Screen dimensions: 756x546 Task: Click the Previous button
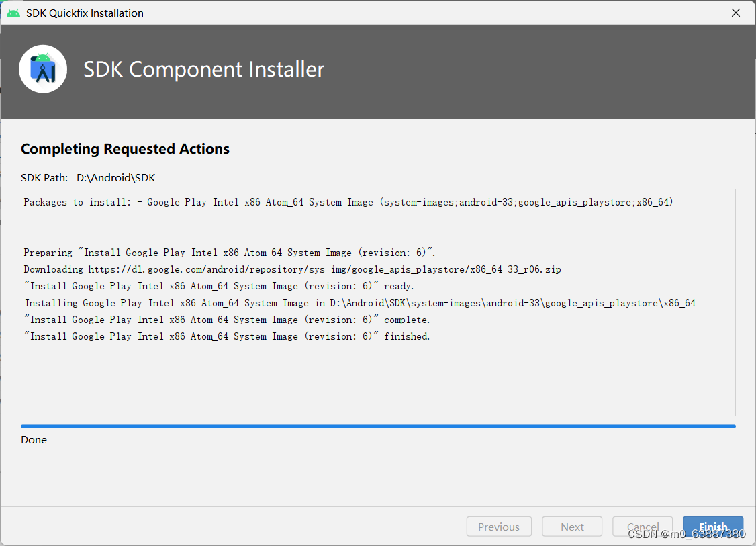[x=499, y=527]
